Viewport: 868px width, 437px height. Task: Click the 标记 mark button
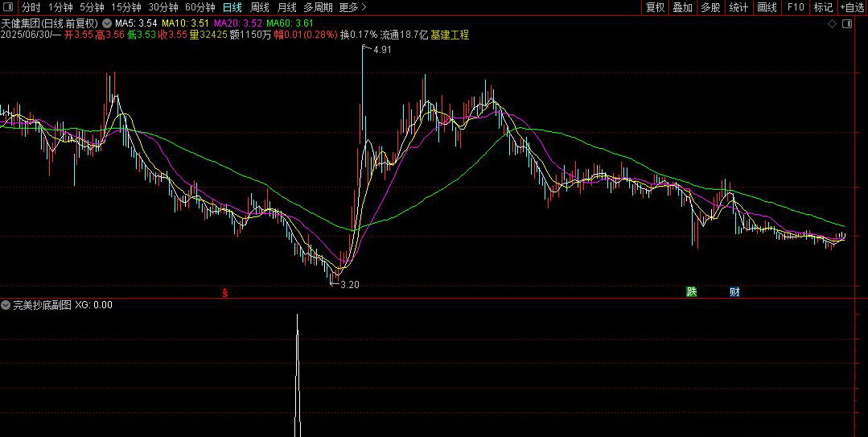[x=823, y=7]
